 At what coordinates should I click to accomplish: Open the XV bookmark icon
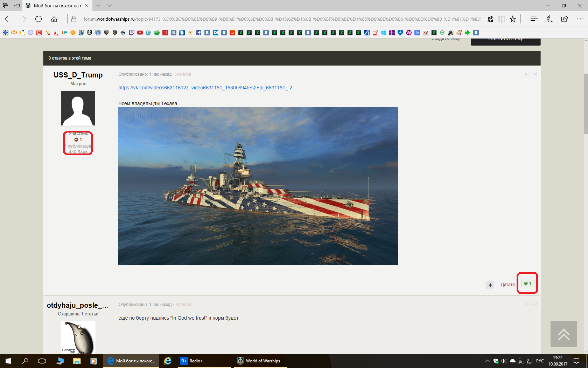(426, 33)
